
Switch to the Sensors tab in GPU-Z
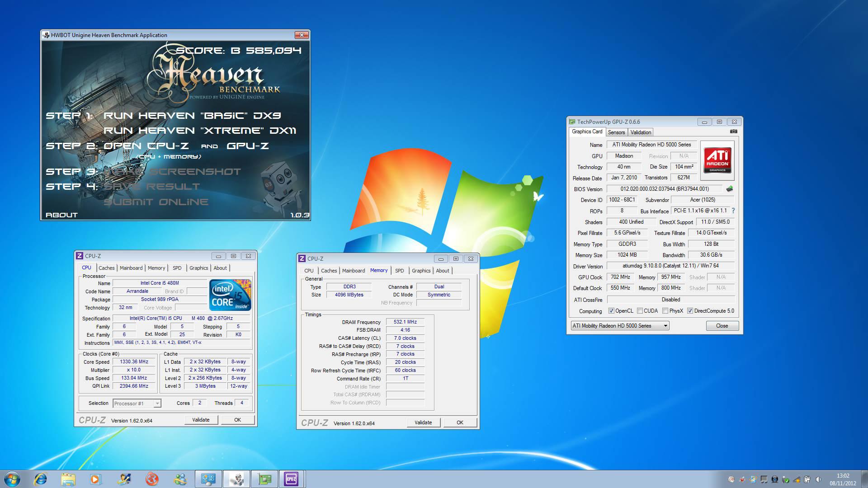[616, 132]
